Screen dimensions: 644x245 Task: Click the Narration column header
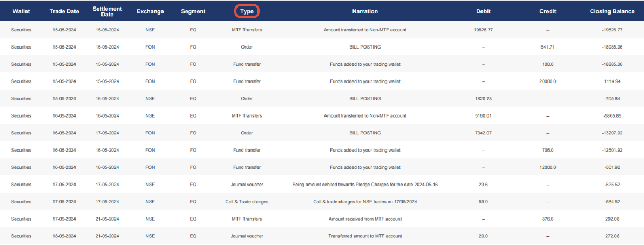[364, 11]
